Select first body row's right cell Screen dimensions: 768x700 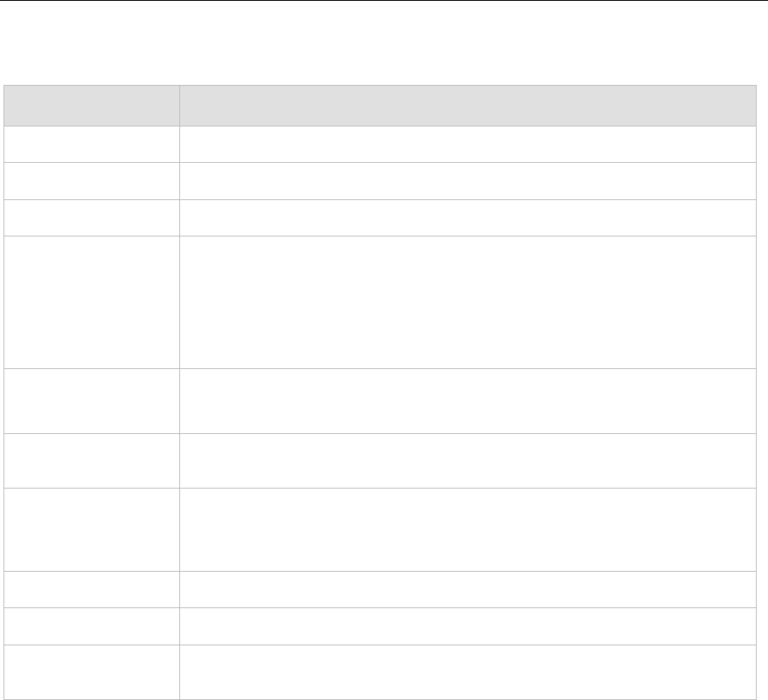coord(468,144)
